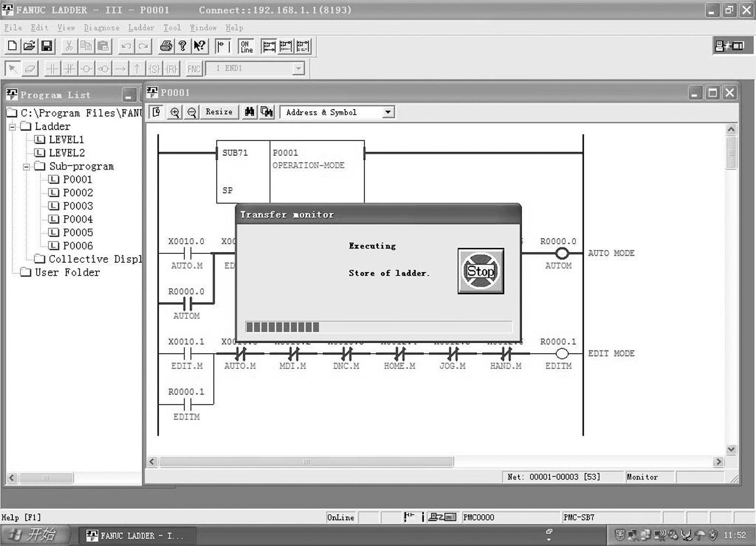
Task: Open the Diagnose menu
Action: pyautogui.click(x=101, y=28)
